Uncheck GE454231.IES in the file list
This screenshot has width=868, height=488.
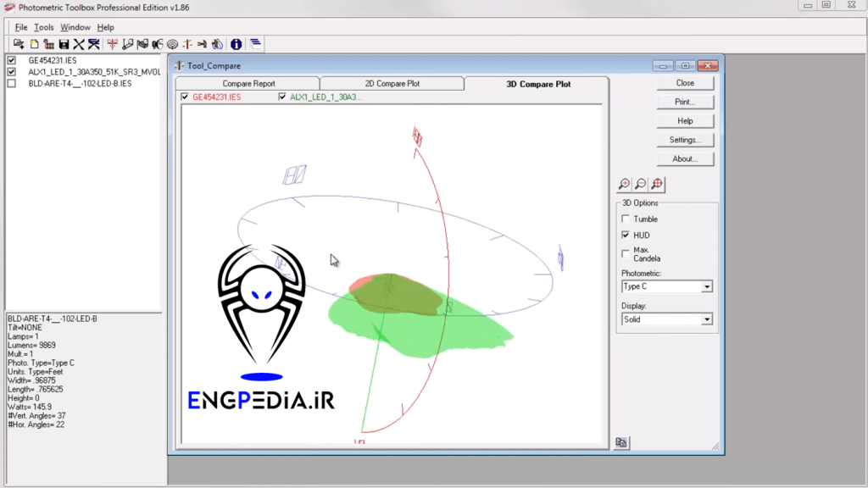click(9, 61)
